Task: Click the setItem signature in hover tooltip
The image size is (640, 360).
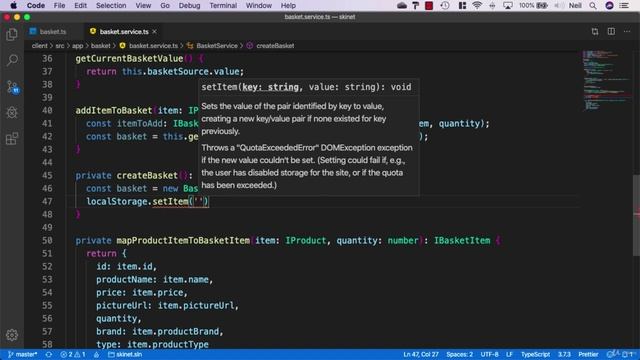Action: point(306,87)
